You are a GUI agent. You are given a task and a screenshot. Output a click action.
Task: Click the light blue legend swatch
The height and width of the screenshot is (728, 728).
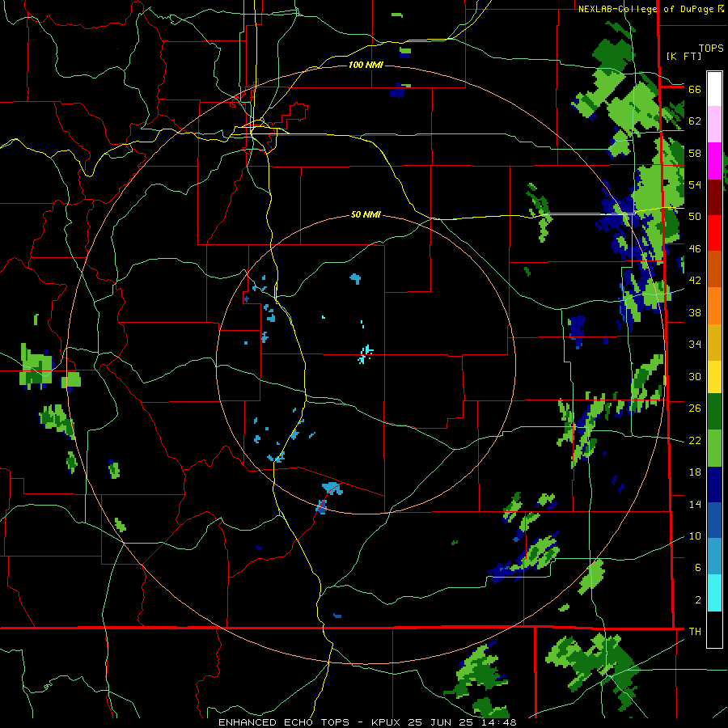714,557
